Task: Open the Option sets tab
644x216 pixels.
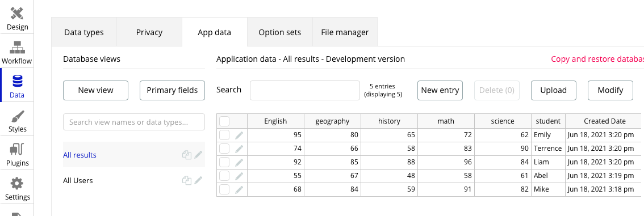Action: pyautogui.click(x=280, y=32)
